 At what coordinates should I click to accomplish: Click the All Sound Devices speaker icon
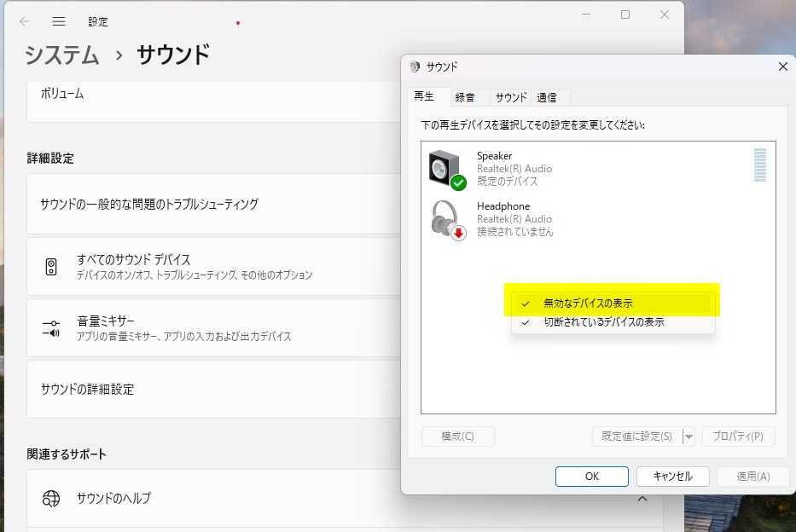point(51,267)
